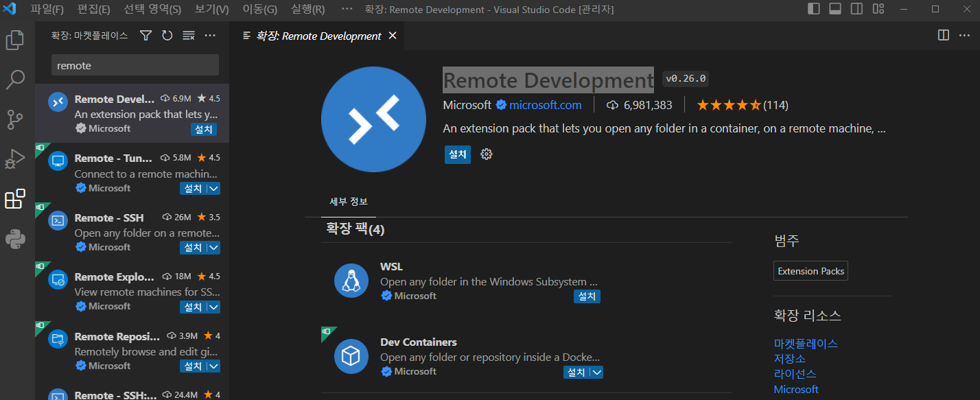The width and height of the screenshot is (980, 400).
Task: Click the Remote - SSH list icon
Action: 58,221
